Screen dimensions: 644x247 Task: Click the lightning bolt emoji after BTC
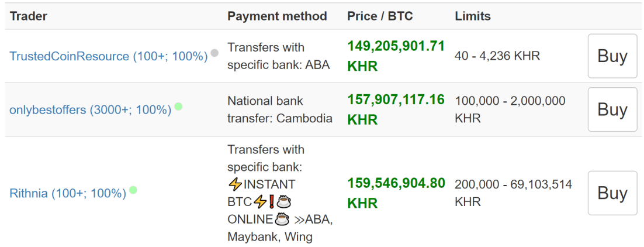tap(260, 202)
